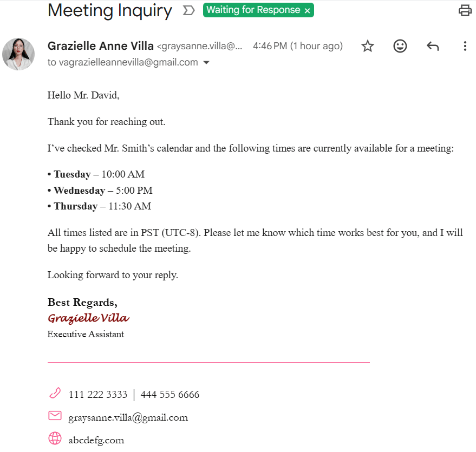Click phone number 444 555 6666
This screenshot has width=476, height=452.
[x=170, y=395]
